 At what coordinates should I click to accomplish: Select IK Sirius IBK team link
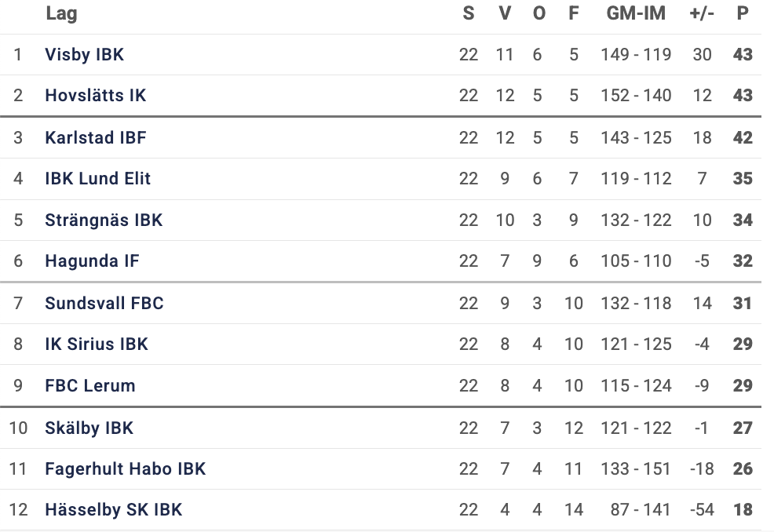97,344
